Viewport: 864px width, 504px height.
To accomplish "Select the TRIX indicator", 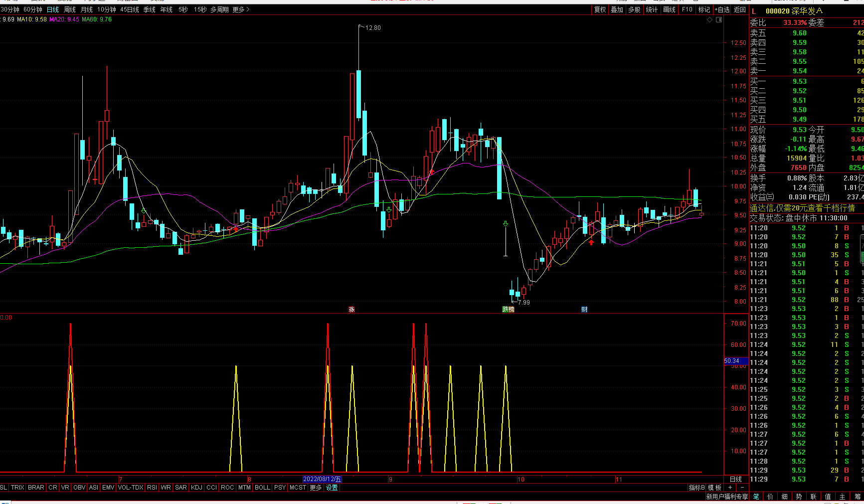I will click(x=17, y=488).
